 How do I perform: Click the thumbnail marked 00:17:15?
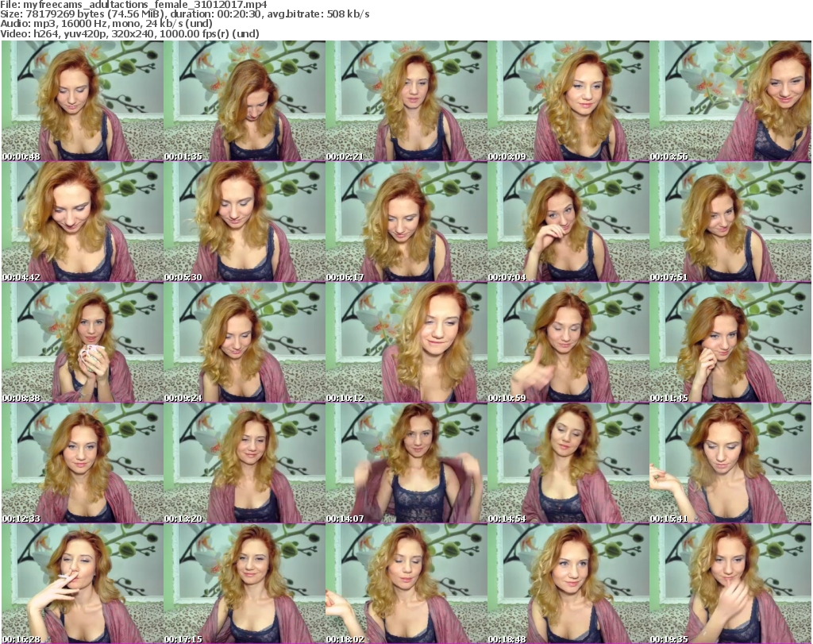click(245, 584)
